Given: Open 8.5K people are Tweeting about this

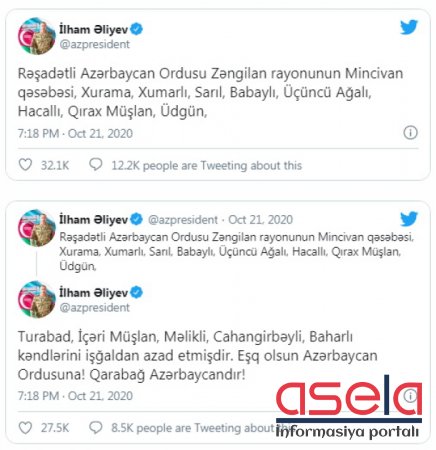Looking at the screenshot, I should (x=201, y=428).
